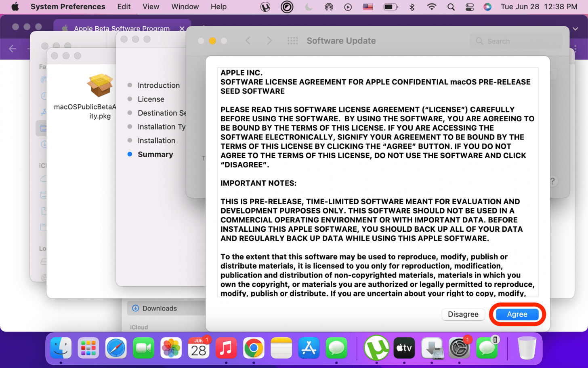Open the Help menu
Image resolution: width=588 pixels, height=368 pixels.
(x=218, y=6)
